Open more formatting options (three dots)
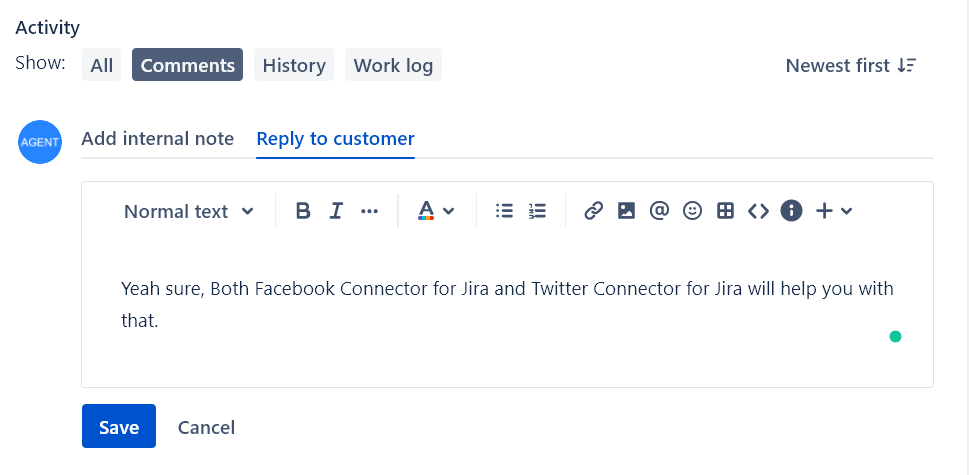Image resolution: width=969 pixels, height=475 pixels. pos(370,211)
